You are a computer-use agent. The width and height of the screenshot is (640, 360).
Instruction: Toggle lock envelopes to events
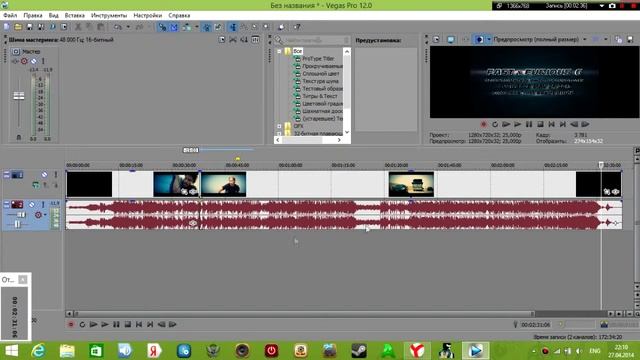click(x=207, y=27)
